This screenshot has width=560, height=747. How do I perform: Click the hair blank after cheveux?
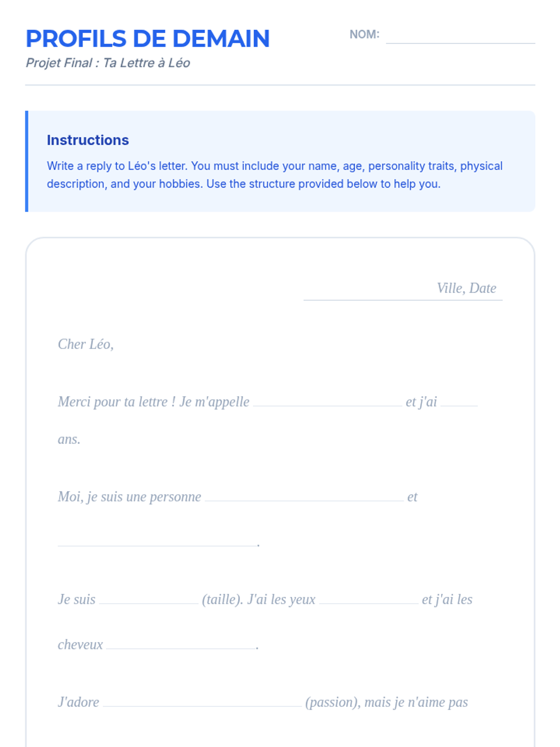point(181,643)
